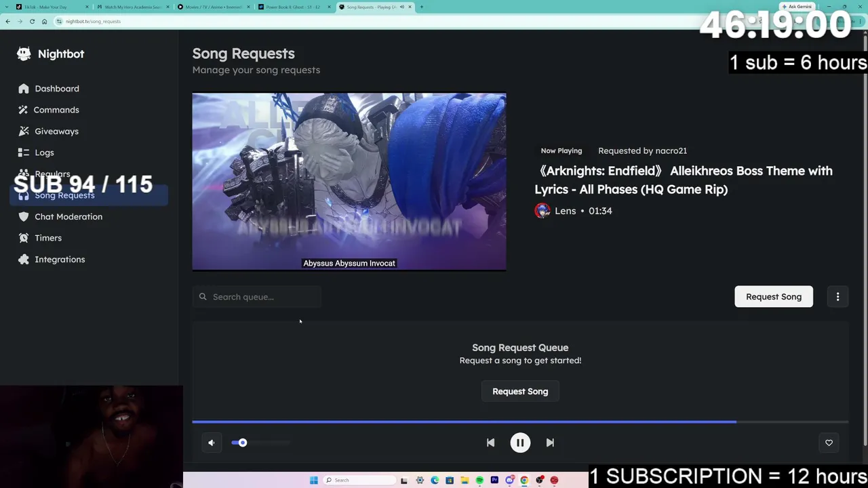Go back in browser history

point(7,21)
